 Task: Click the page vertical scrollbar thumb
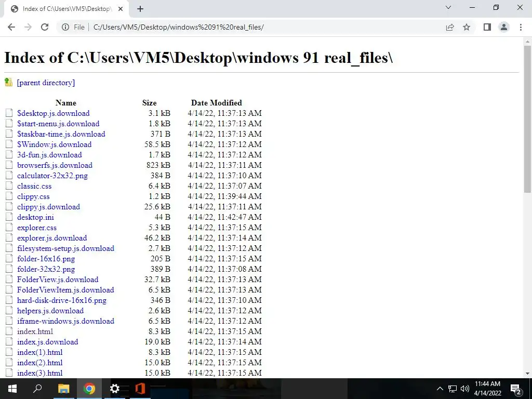527,119
